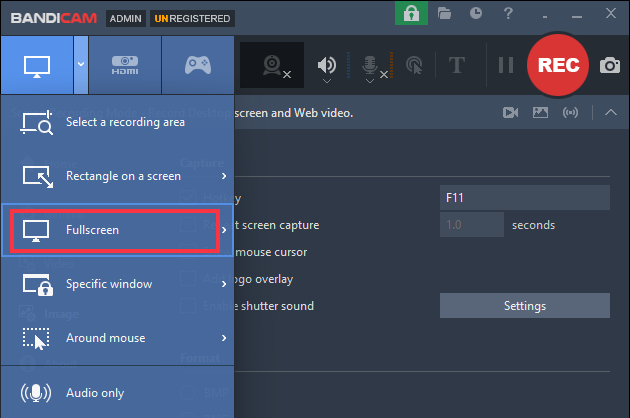The height and width of the screenshot is (418, 630).
Task: Switch to HDMI device recording mode
Action: click(125, 65)
